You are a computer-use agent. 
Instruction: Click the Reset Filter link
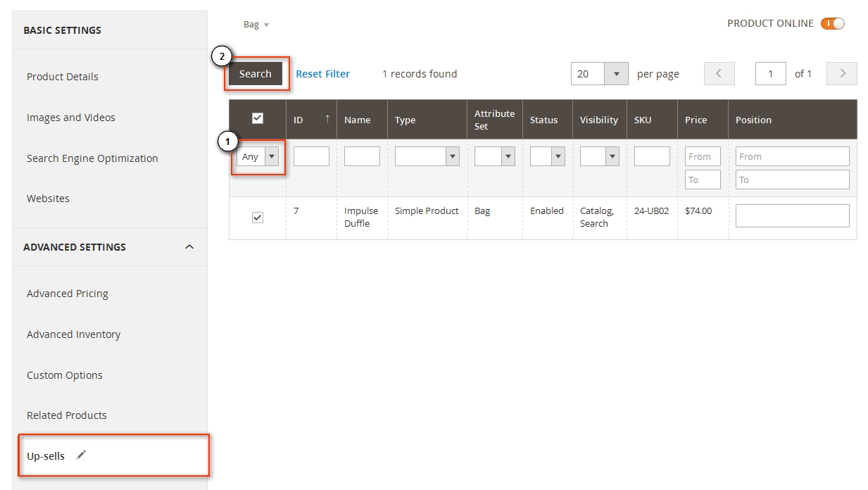(x=322, y=73)
